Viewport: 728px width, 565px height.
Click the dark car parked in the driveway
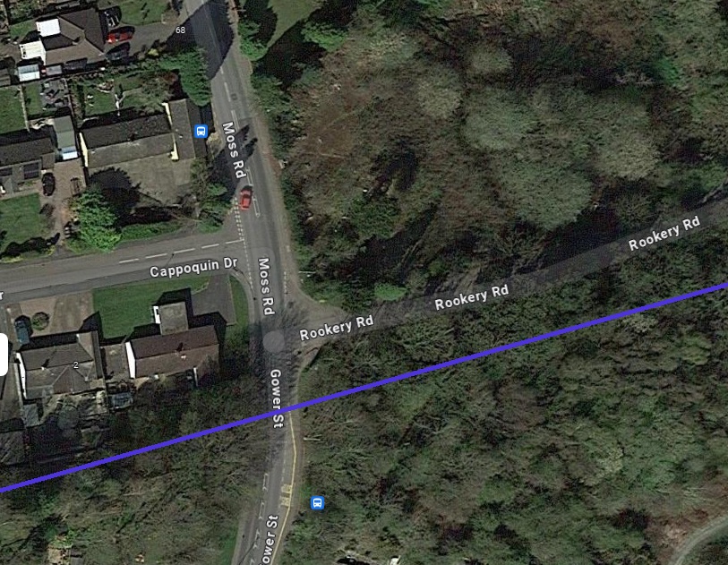click(x=48, y=184)
